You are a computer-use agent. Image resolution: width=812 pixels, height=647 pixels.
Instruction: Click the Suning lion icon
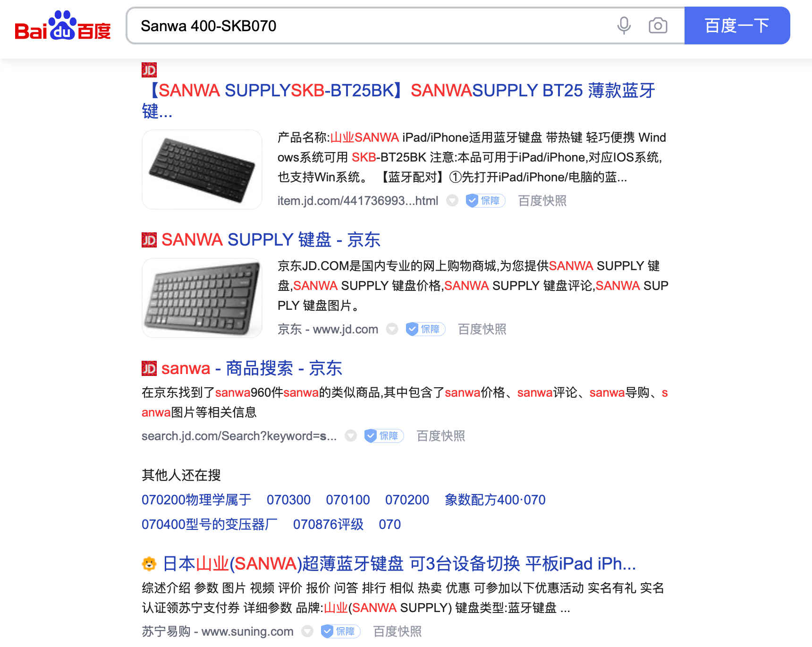click(149, 563)
